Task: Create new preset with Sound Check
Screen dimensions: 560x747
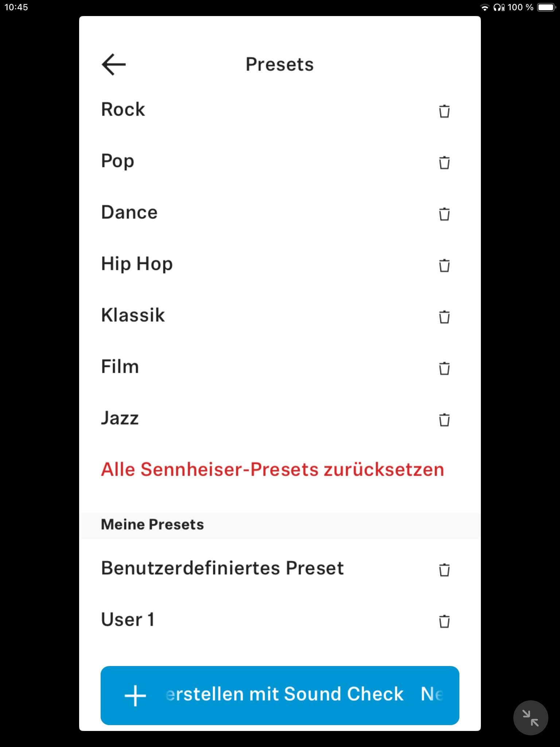Action: pos(280,695)
